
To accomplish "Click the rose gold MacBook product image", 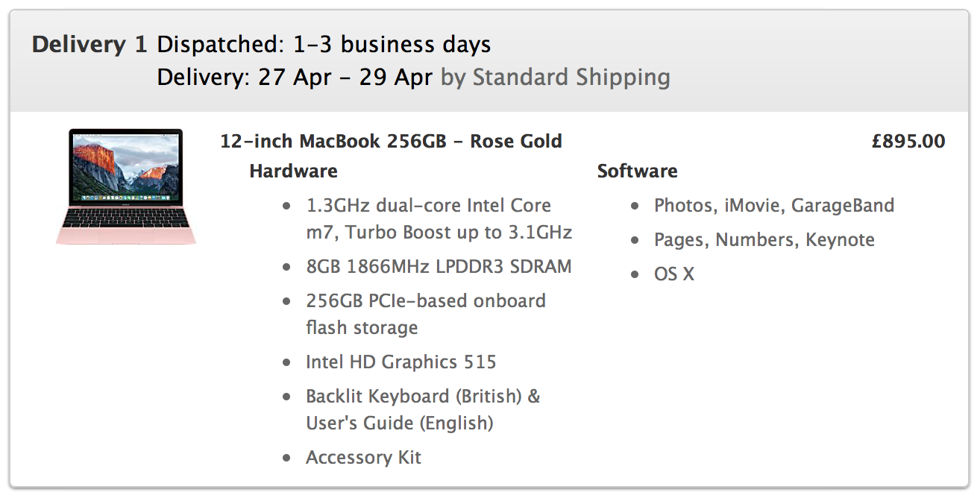I will pos(125,186).
